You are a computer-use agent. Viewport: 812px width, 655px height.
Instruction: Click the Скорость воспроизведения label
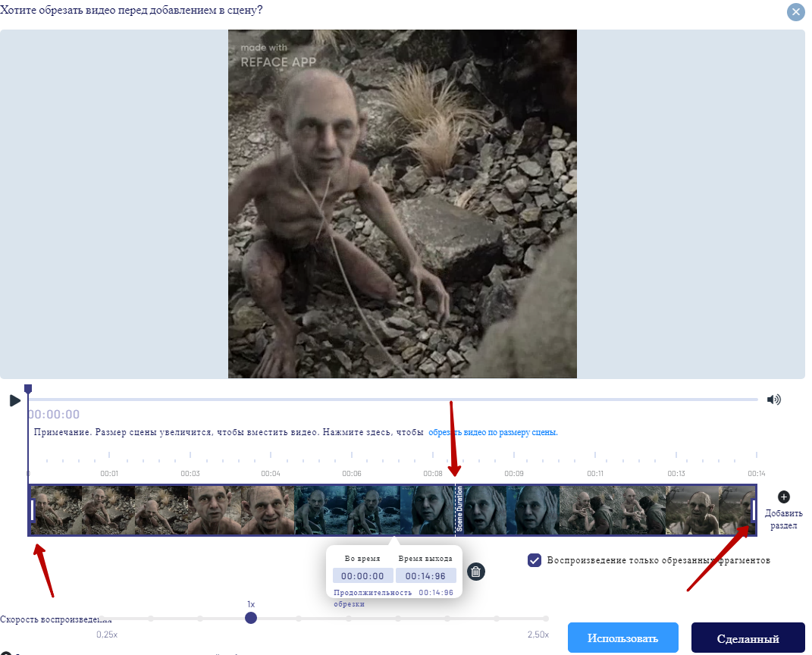pos(56,619)
